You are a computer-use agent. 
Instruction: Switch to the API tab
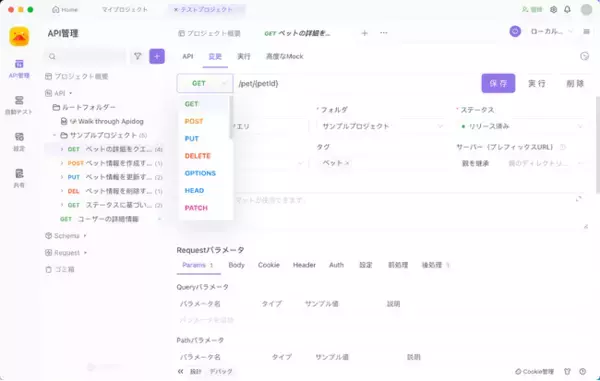(188, 57)
